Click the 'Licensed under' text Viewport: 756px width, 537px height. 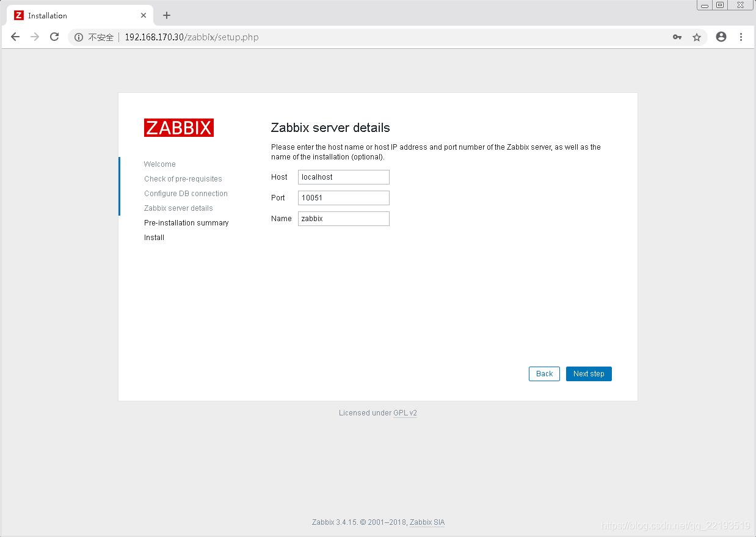click(x=365, y=413)
